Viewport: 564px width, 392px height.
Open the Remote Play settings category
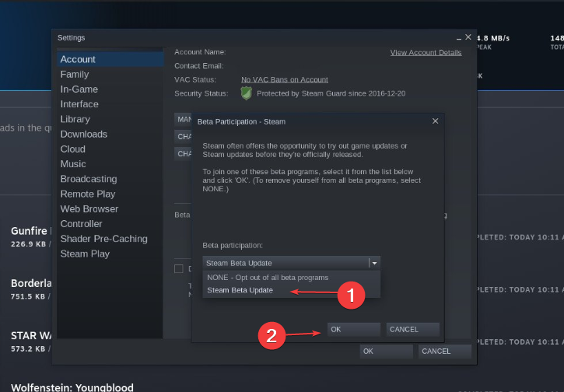pyautogui.click(x=110, y=194)
